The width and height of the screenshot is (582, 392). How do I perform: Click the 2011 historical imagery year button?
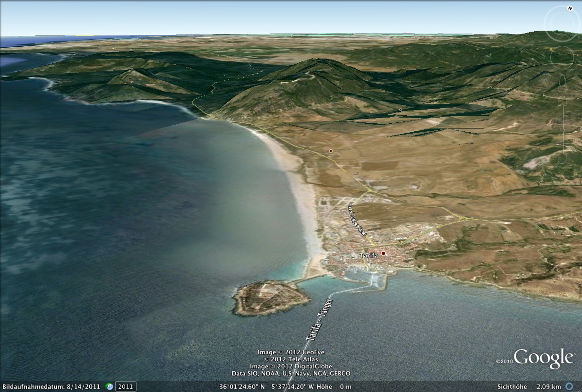coord(126,386)
